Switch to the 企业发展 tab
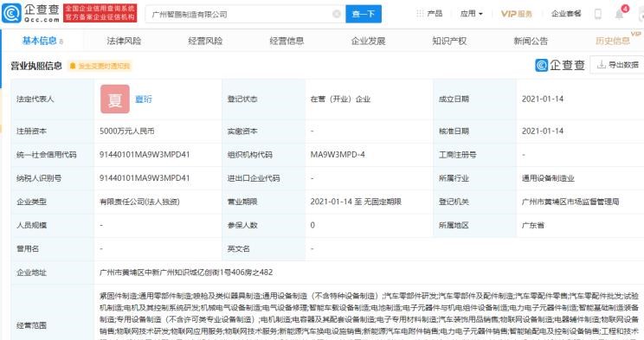Image resolution: width=644 pixels, height=340 pixels. tap(368, 41)
